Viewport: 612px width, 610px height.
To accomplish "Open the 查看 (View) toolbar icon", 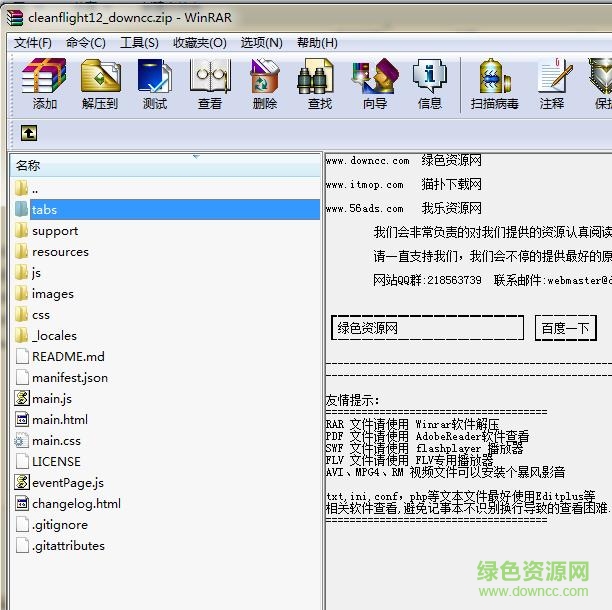I will [x=210, y=84].
